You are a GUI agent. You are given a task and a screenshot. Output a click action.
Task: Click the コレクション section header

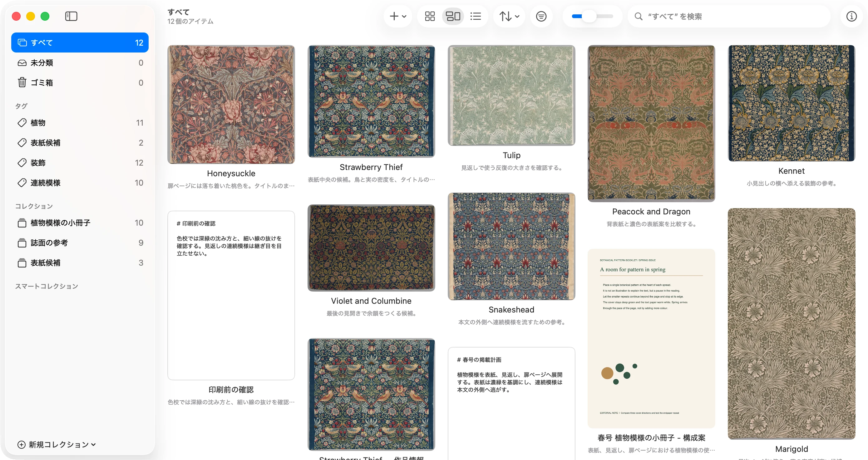coord(34,206)
